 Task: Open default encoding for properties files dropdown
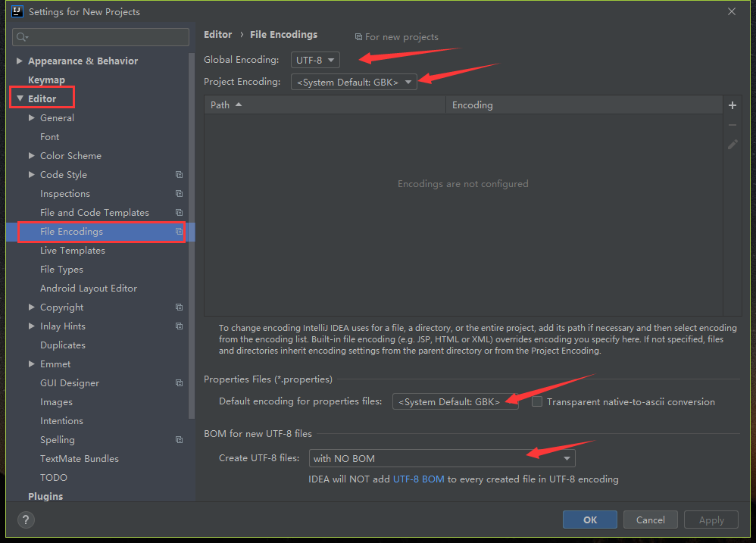tap(455, 401)
